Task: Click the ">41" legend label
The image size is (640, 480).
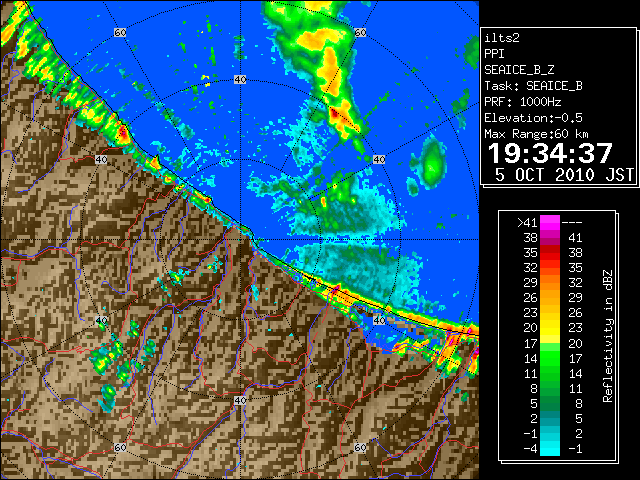Action: (527, 222)
